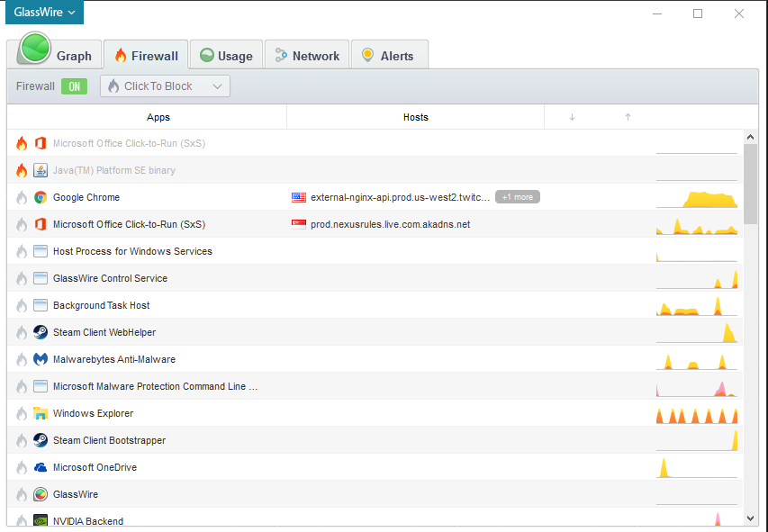The image size is (768, 532).
Task: Open the Alerts tab
Action: [x=390, y=55]
